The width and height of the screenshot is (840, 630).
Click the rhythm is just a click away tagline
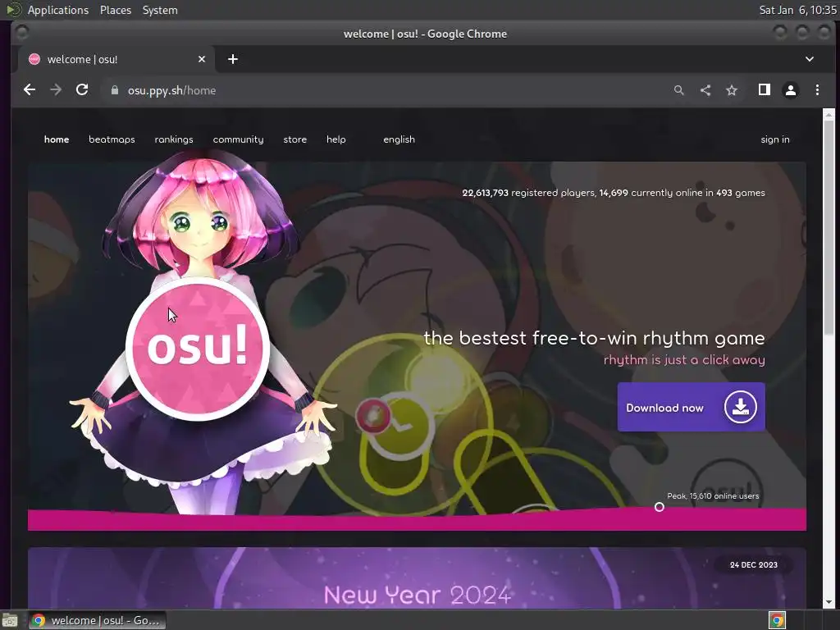[684, 360]
